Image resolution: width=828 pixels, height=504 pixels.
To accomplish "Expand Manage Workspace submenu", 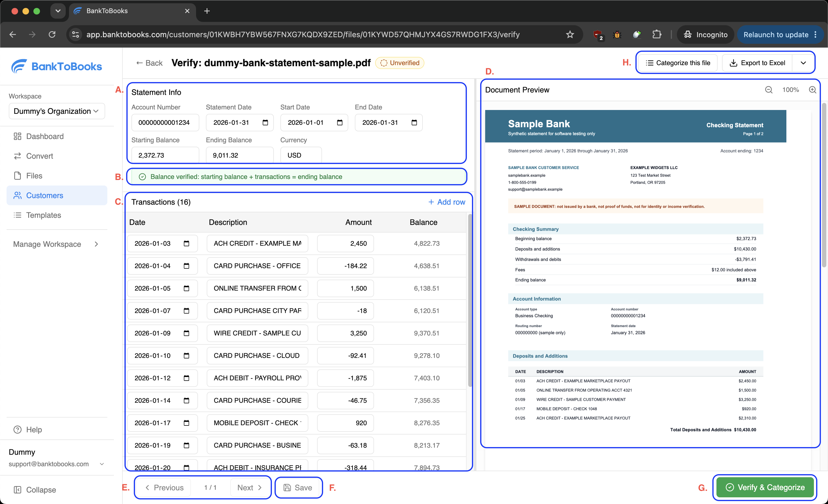I will tap(57, 244).
